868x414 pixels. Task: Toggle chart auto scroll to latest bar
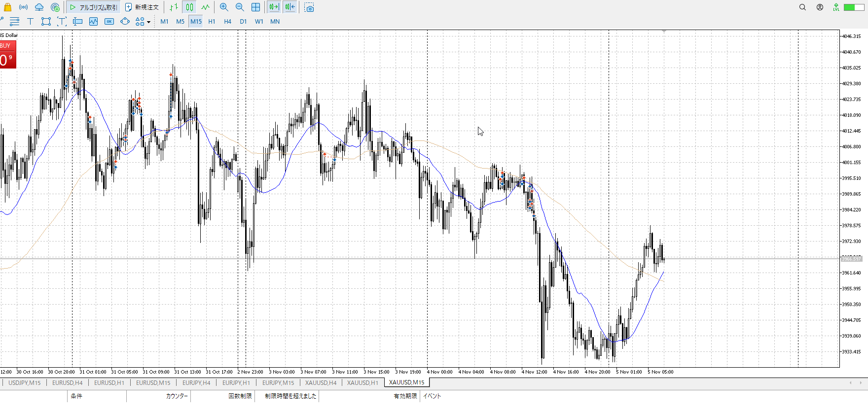[274, 7]
